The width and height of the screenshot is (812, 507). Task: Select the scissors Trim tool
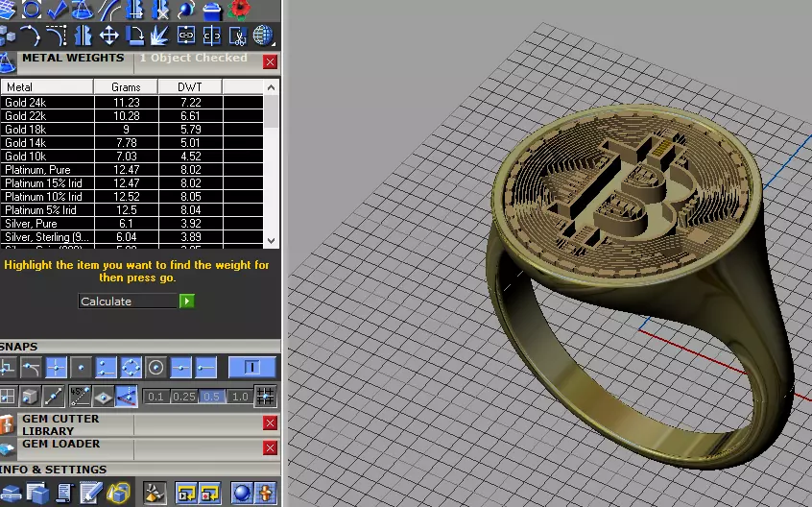[238, 36]
